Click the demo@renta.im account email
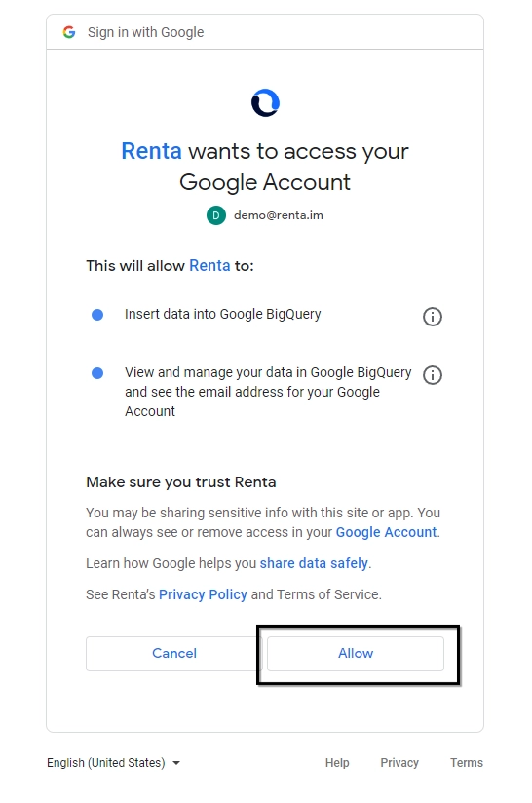 point(279,215)
